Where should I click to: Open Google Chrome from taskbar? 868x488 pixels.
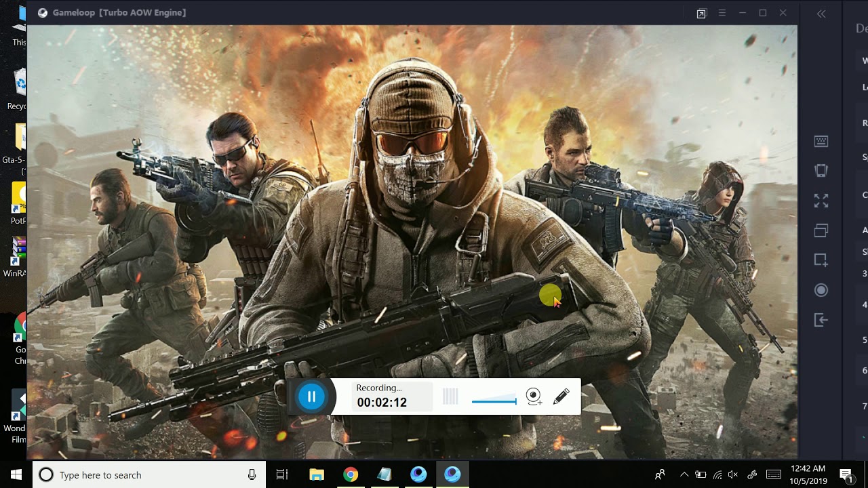351,475
